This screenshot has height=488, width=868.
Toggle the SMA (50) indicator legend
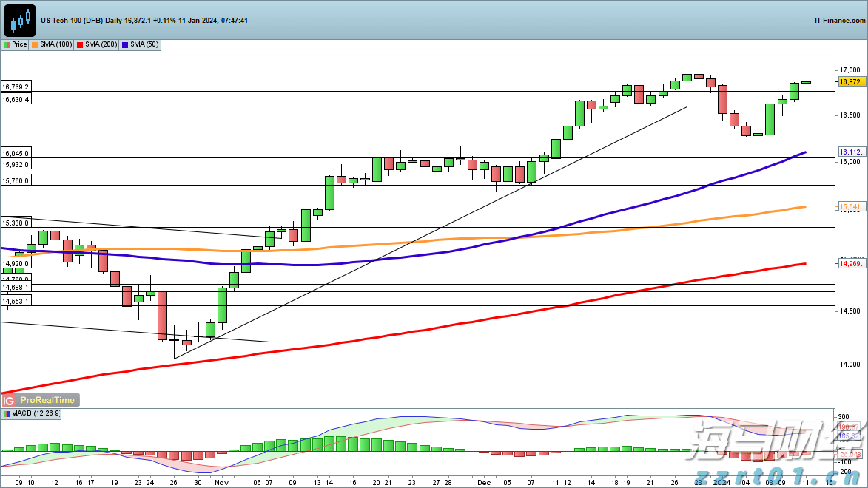click(x=141, y=45)
